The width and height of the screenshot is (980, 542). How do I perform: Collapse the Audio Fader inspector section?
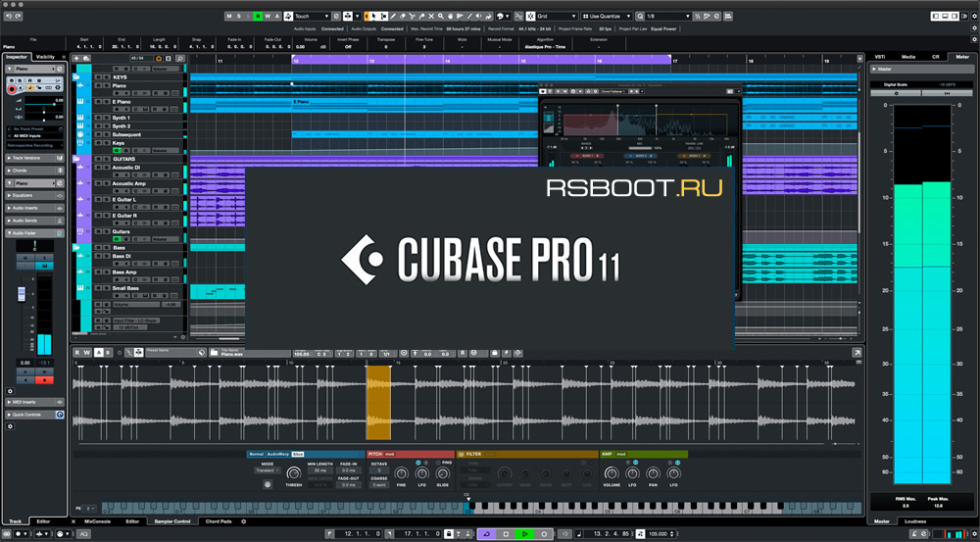pos(35,233)
